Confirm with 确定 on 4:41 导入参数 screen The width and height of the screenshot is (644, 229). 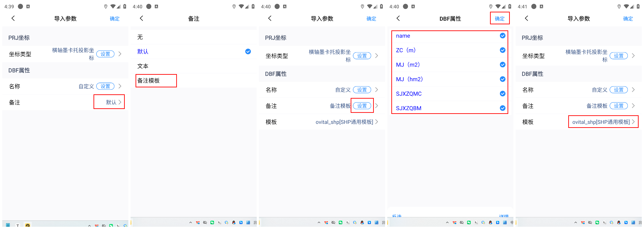[x=628, y=18]
